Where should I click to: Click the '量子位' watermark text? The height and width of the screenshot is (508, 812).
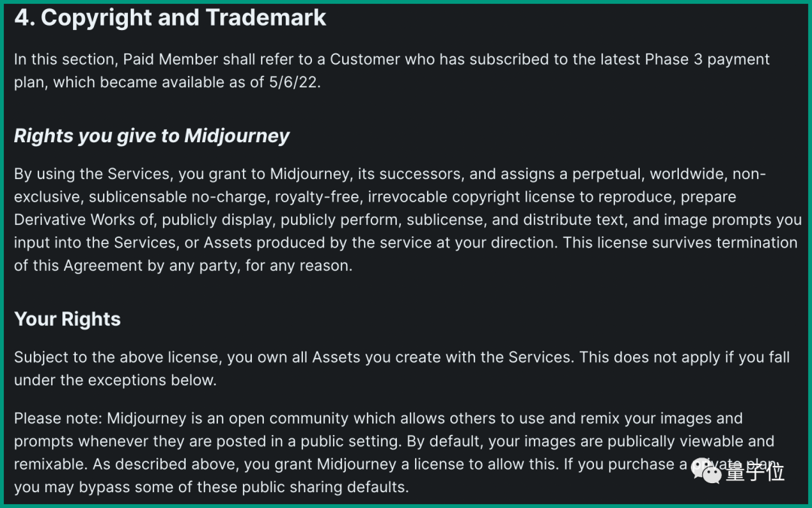coord(755,472)
